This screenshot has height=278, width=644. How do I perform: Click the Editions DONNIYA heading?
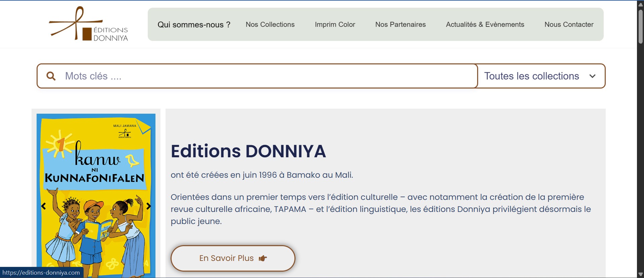pos(248,151)
